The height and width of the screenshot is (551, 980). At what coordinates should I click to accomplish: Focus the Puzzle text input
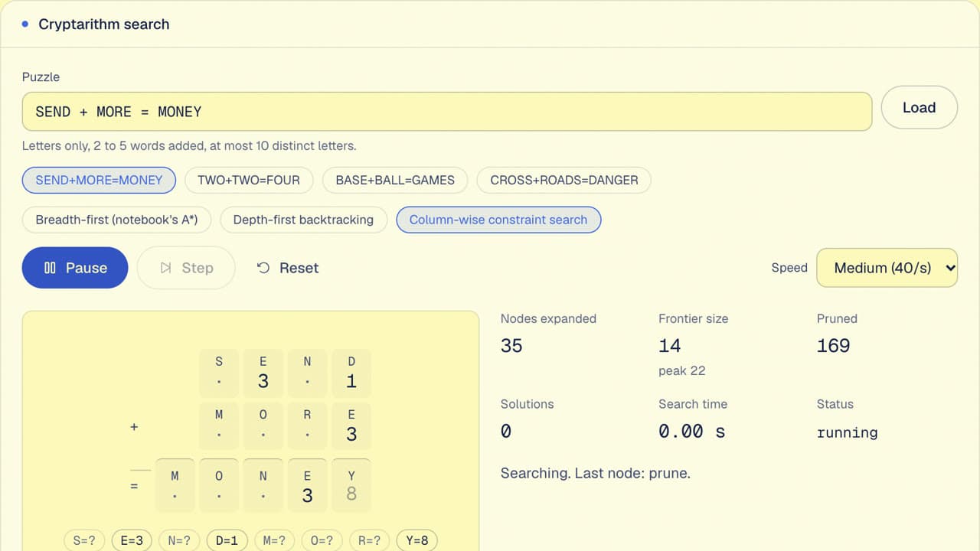point(447,112)
